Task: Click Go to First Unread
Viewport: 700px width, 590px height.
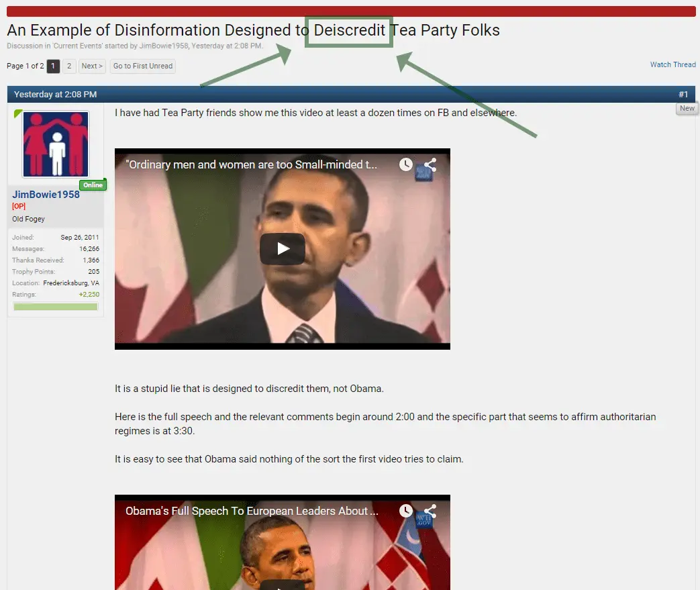Action: click(x=143, y=66)
